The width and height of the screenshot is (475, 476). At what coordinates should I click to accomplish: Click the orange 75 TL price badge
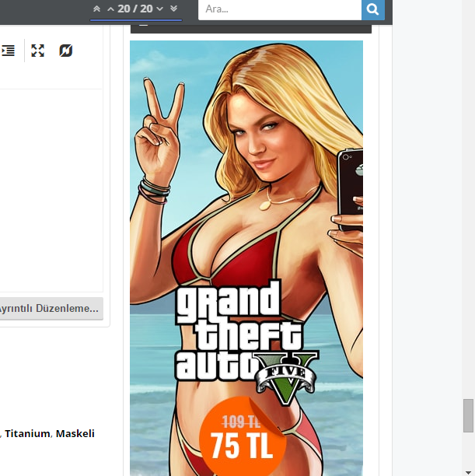tap(243, 442)
